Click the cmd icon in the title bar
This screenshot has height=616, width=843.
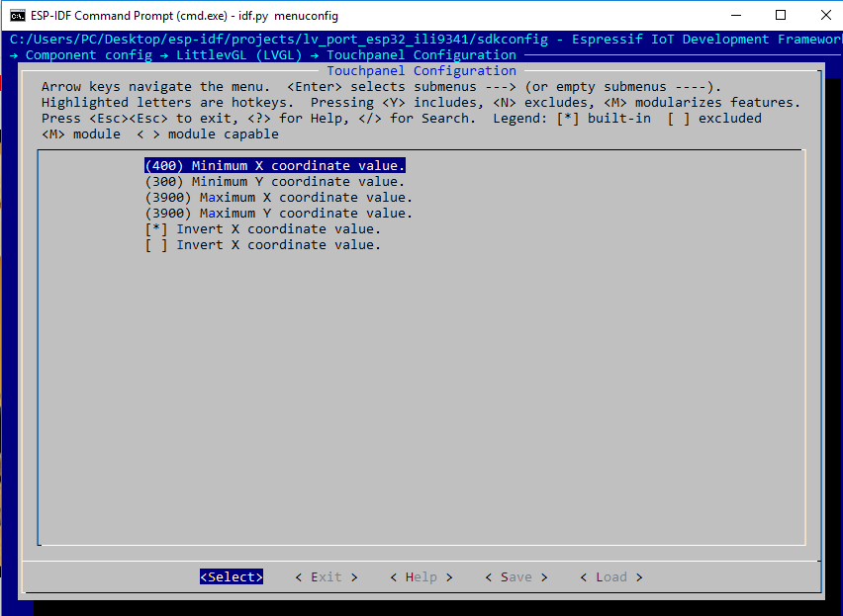point(18,16)
